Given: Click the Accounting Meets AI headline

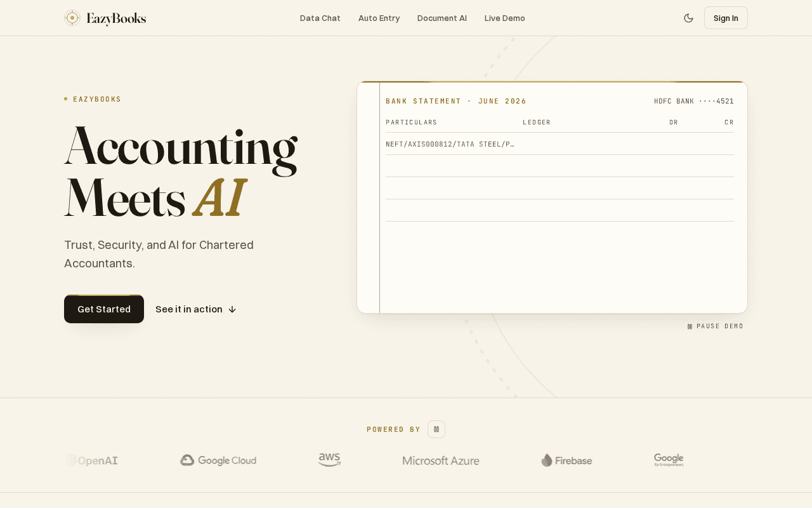Looking at the screenshot, I should (181, 171).
